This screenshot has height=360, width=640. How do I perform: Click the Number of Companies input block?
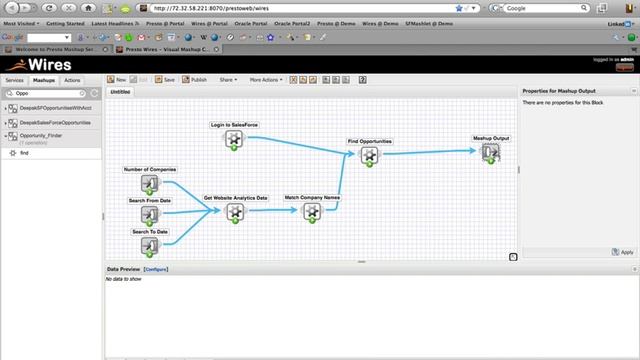tap(149, 184)
